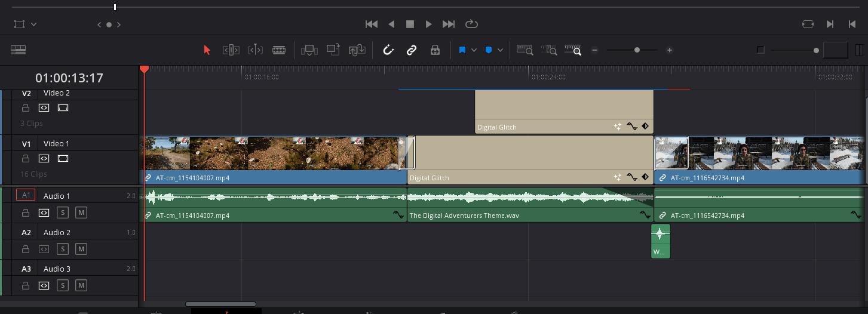Toggle Auto Track Selector on Video 1
Screen dimensions: 868x314
tap(44, 159)
